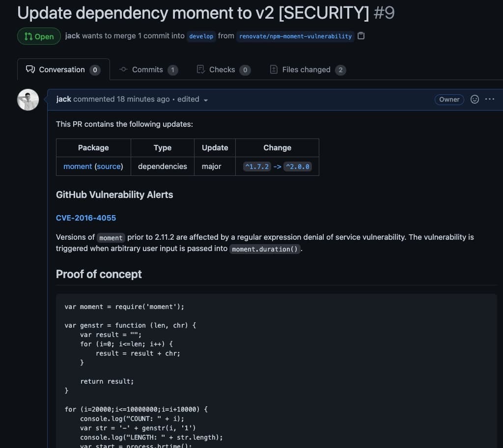
Task: Open comment options three-dot menu
Action: coord(490,99)
